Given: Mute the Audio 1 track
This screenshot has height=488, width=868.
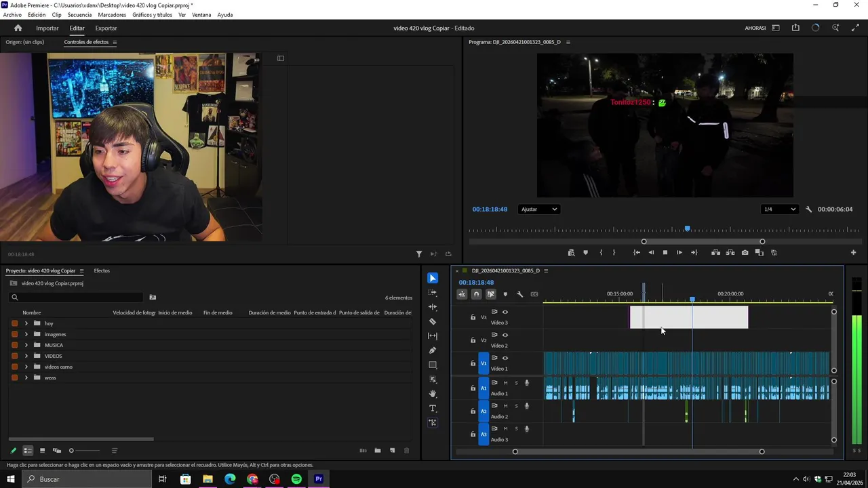Looking at the screenshot, I should coord(505,383).
